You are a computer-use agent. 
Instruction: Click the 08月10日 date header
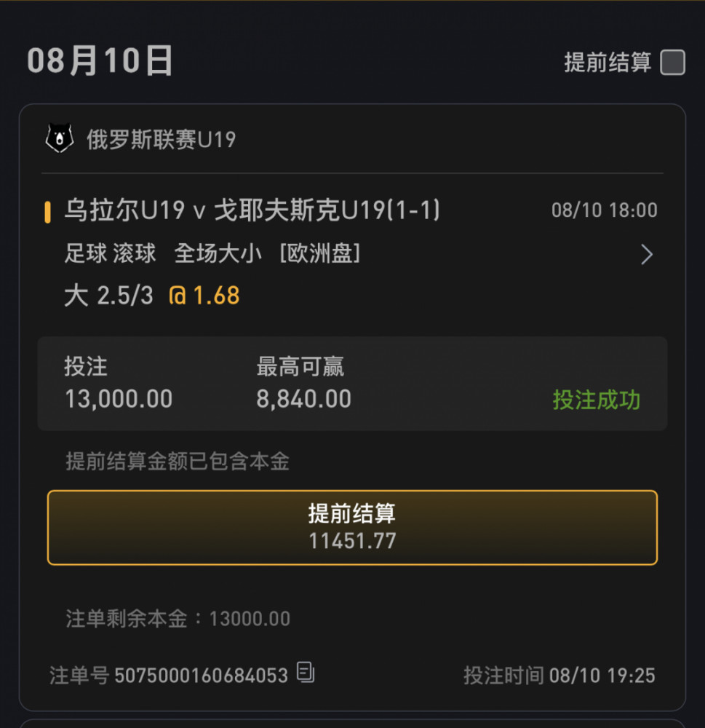click(100, 60)
